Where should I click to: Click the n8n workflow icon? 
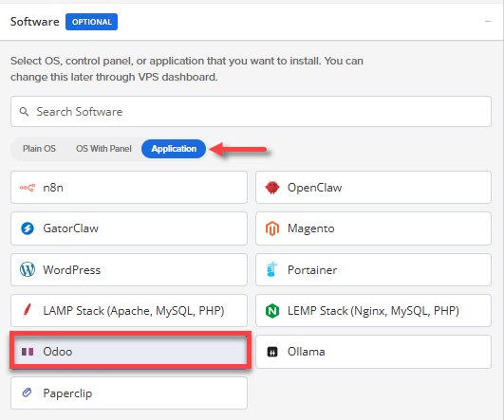point(28,188)
